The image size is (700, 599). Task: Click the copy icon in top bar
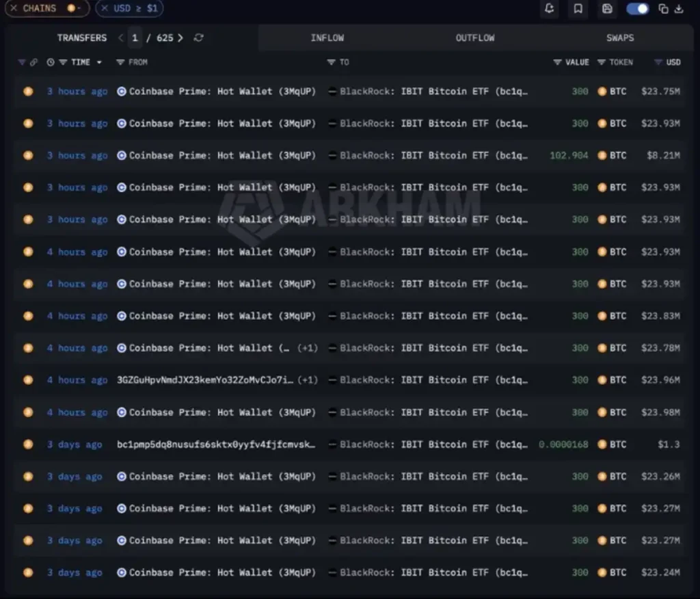click(x=663, y=8)
